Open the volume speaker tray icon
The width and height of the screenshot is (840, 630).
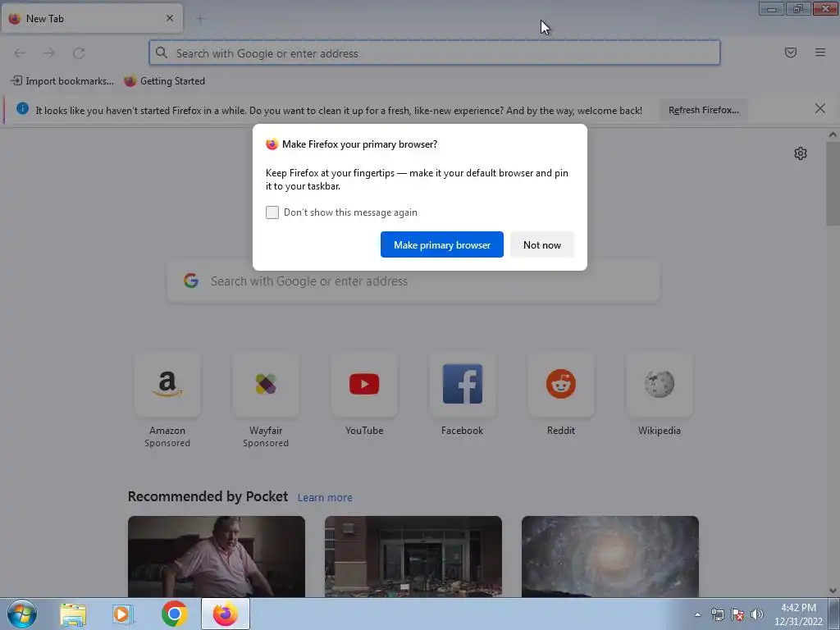757,614
